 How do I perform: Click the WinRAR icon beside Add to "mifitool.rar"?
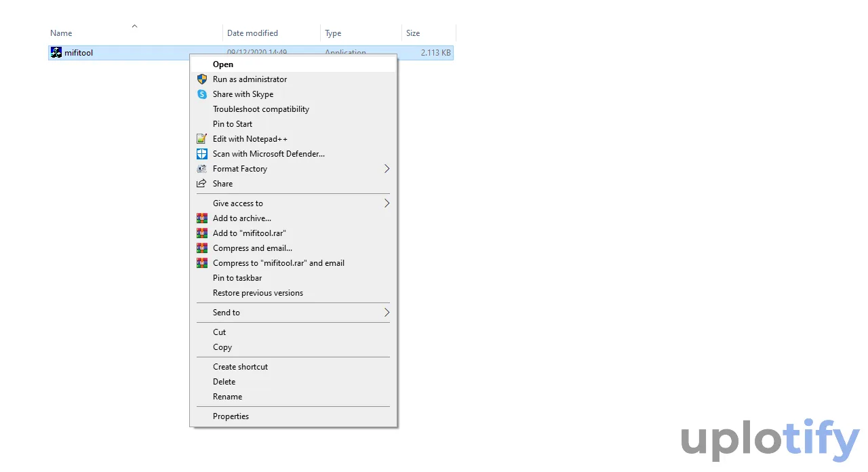tap(201, 233)
